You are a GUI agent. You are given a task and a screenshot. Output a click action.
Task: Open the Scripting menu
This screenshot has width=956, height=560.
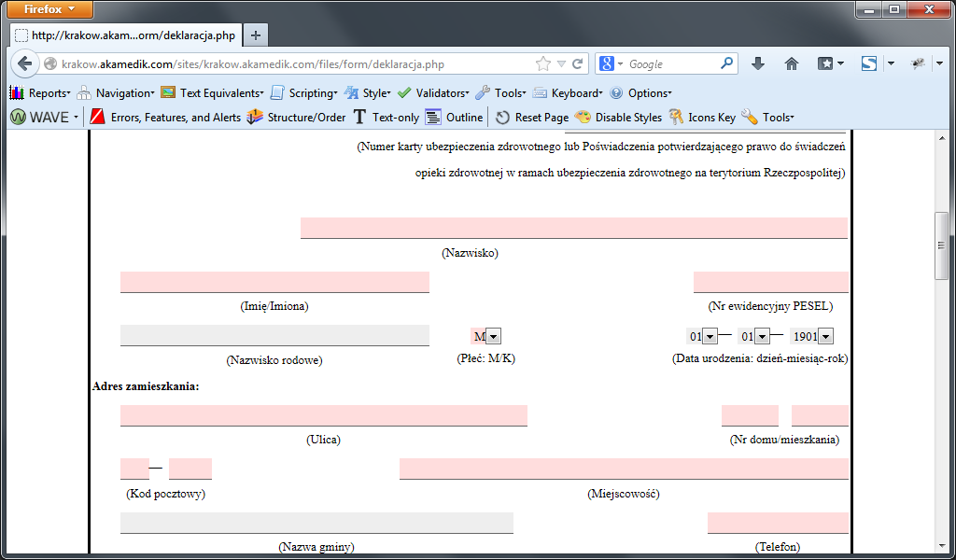tap(303, 92)
